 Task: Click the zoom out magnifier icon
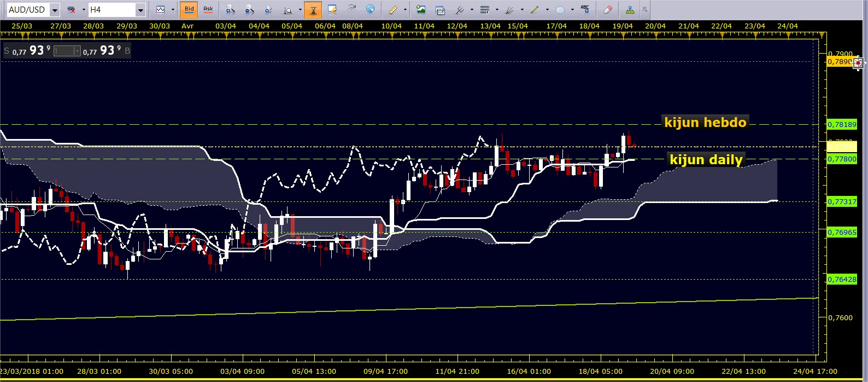coord(249,10)
